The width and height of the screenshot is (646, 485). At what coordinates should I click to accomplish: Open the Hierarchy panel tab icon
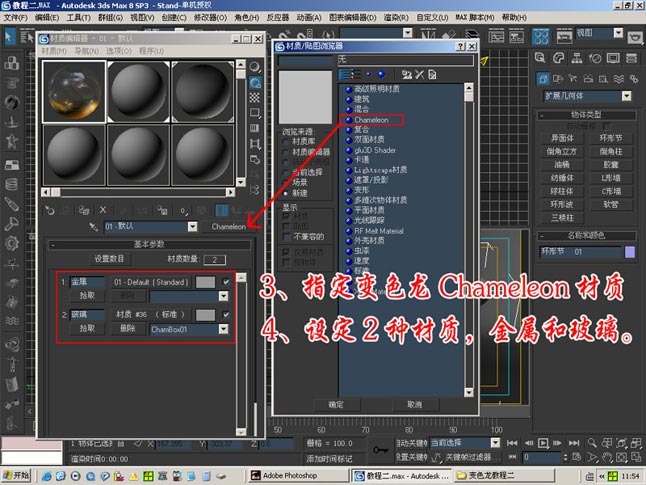pos(576,58)
